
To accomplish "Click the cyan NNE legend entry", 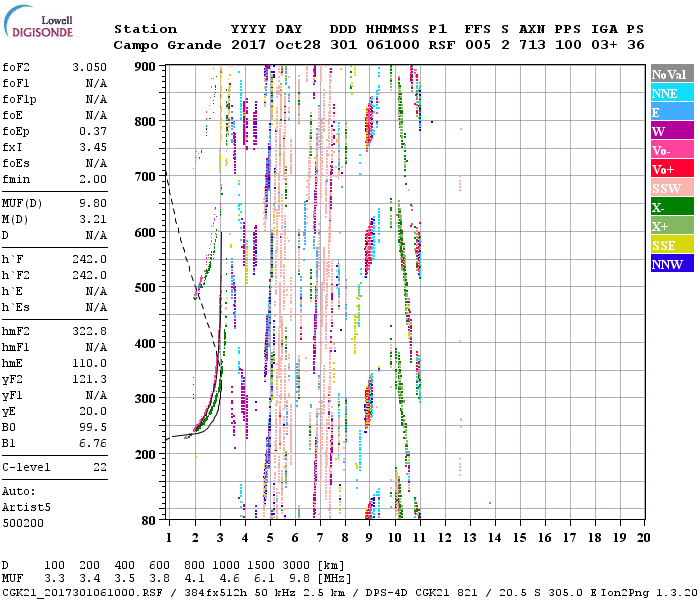I will coord(671,93).
